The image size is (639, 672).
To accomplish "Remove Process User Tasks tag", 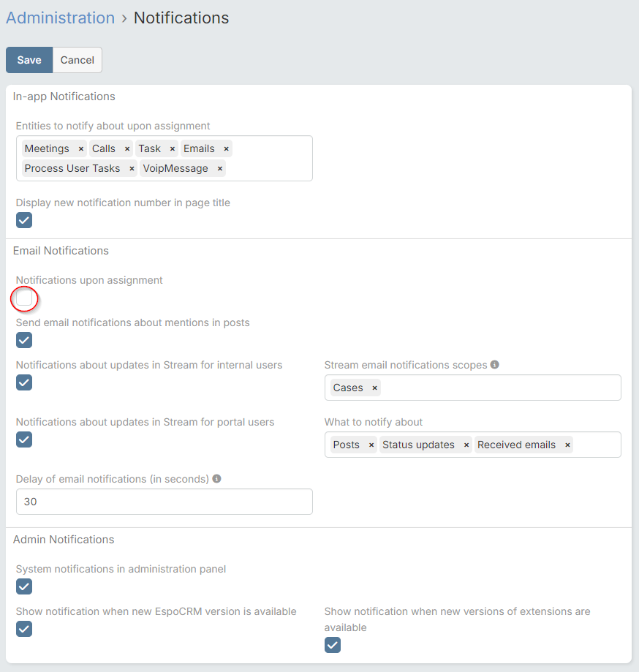I will click(132, 169).
